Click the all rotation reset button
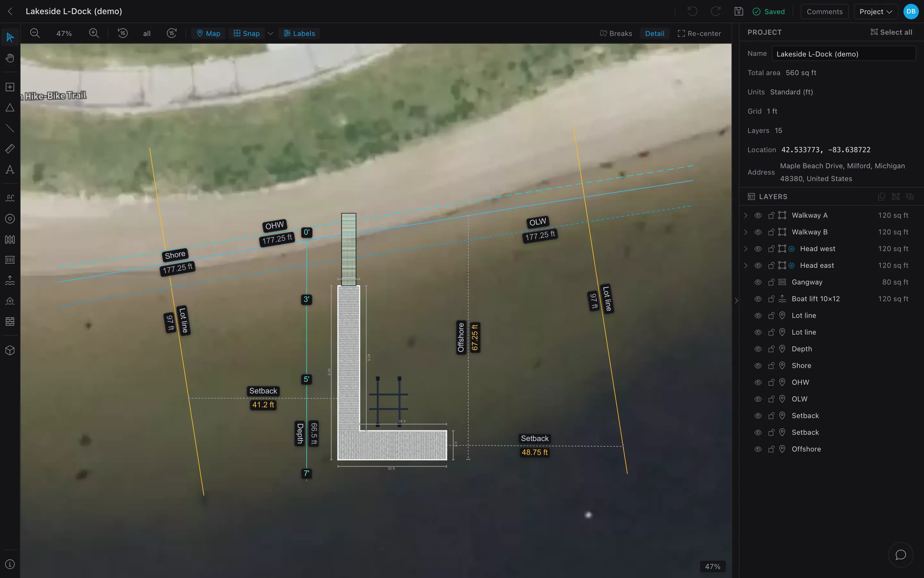Viewport: 924px width, 578px height. pos(147,34)
